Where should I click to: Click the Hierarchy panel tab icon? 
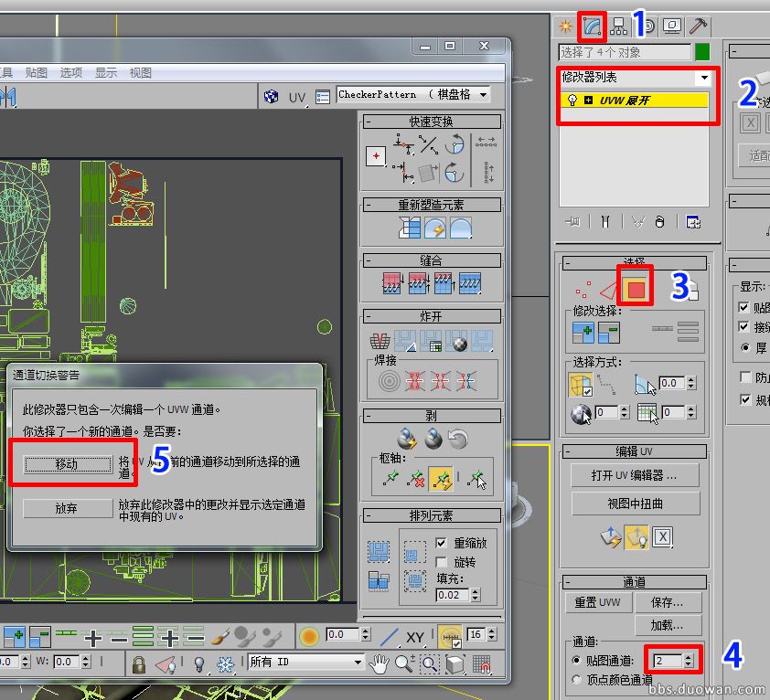click(x=620, y=26)
